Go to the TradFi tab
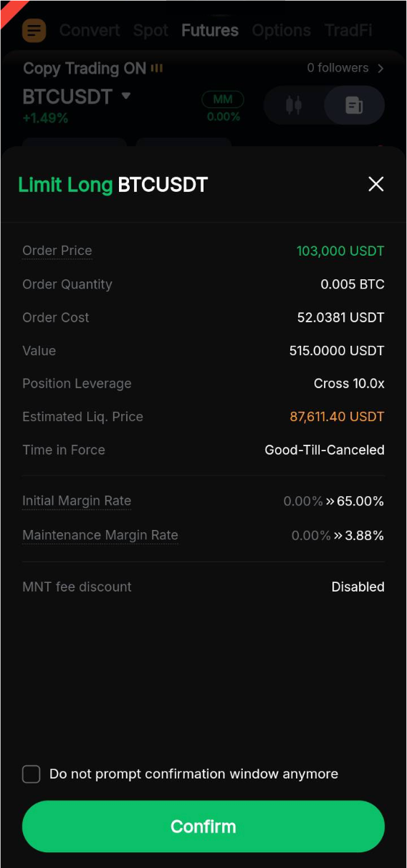Screen dimensions: 407x868 pyautogui.click(x=349, y=30)
